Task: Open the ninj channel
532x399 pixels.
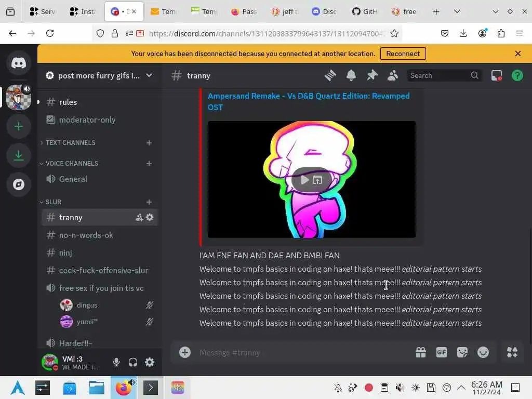Action: click(x=99, y=253)
